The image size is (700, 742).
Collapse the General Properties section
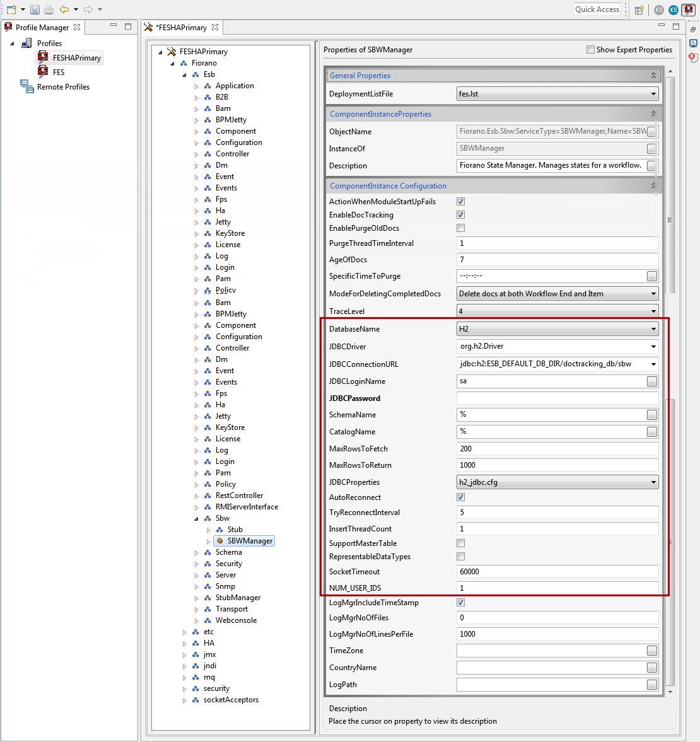[653, 76]
